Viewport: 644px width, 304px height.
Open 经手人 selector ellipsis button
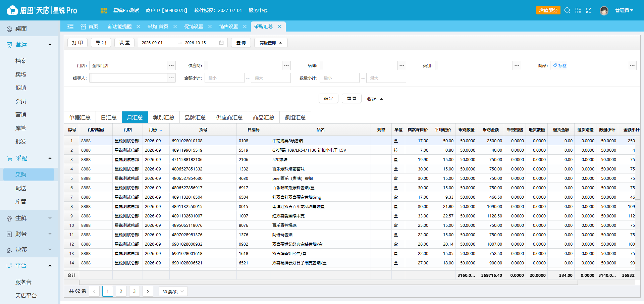tap(171, 78)
